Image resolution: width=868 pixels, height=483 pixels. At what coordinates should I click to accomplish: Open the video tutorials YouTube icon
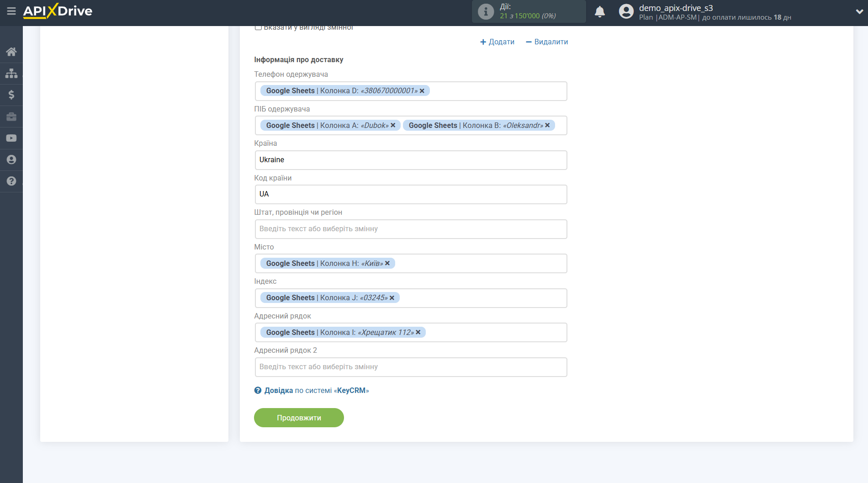11,138
